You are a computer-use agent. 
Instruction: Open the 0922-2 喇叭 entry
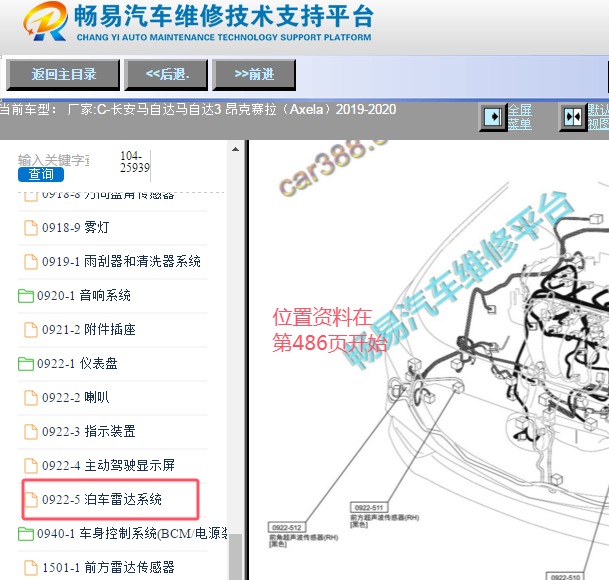tap(76, 397)
